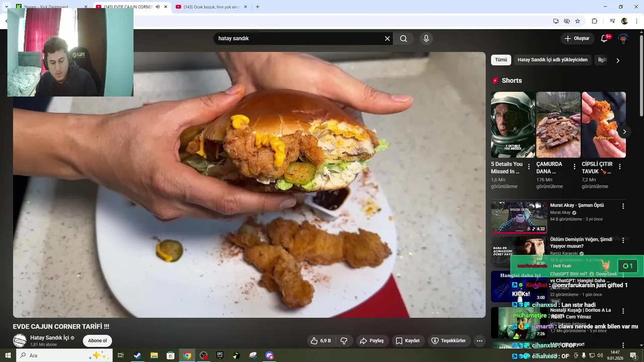This screenshot has height=362, width=644.
Task: Open options for '5 Details You Missed' short
Action: point(529,167)
